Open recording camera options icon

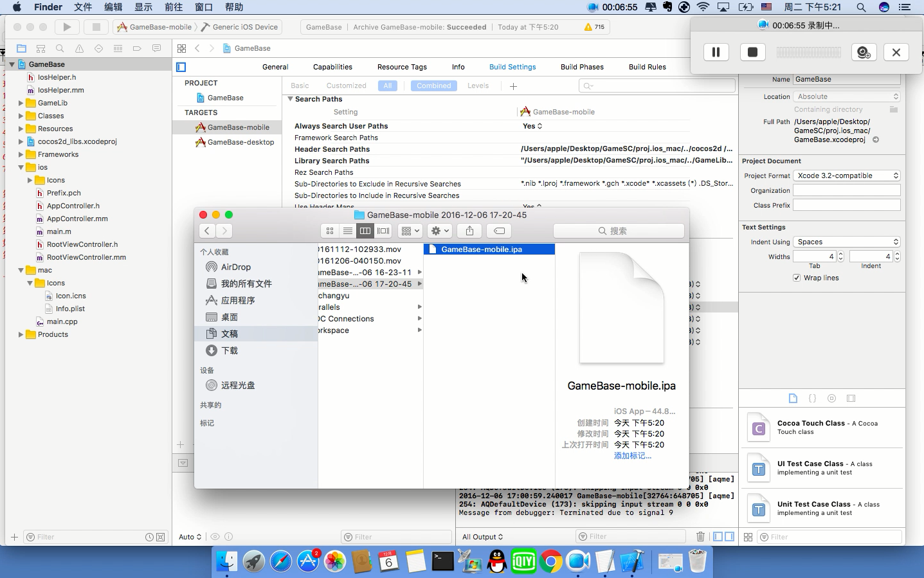(864, 52)
